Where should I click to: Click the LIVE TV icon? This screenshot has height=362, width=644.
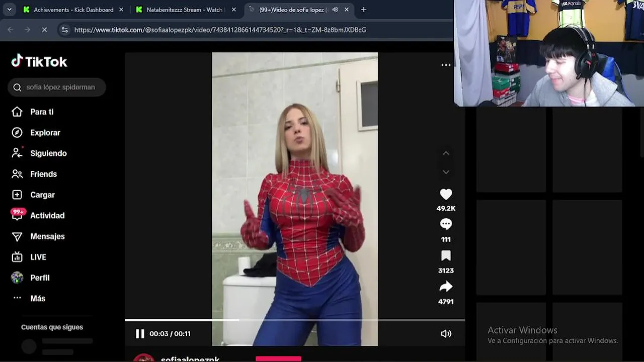tap(17, 257)
